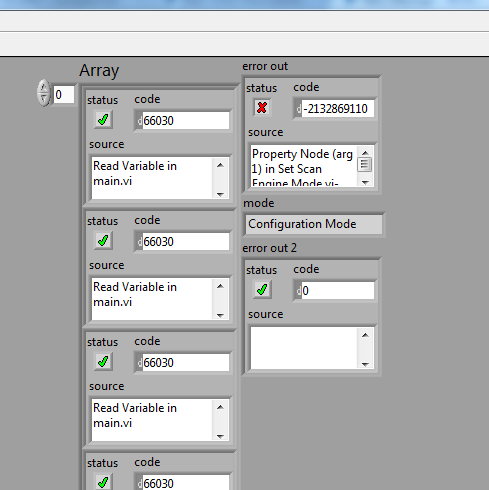Toggle the status checkmark in first Array element
This screenshot has height=490, width=489.
[x=103, y=119]
